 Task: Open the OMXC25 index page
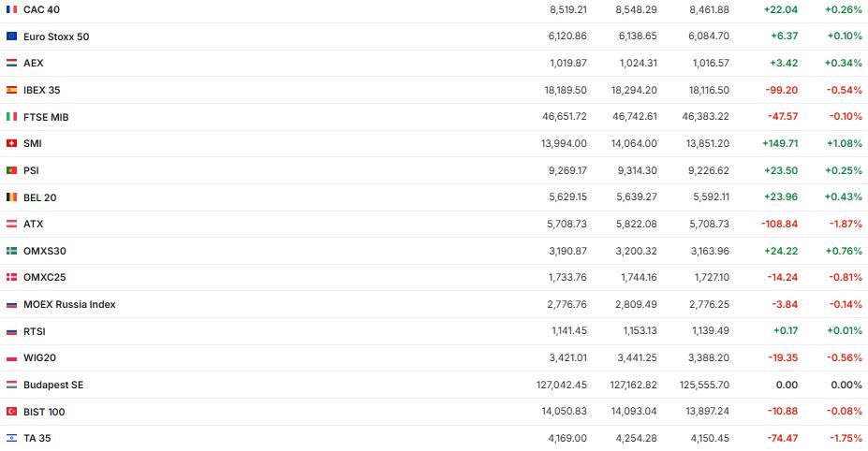tap(44, 278)
